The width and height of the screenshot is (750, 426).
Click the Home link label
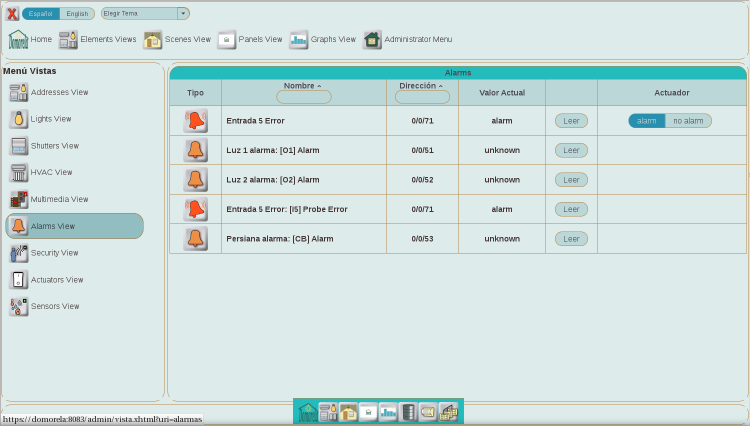tap(41, 39)
